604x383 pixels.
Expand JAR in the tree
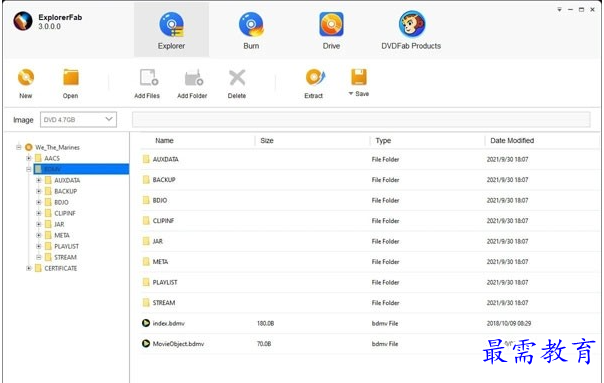(39, 224)
